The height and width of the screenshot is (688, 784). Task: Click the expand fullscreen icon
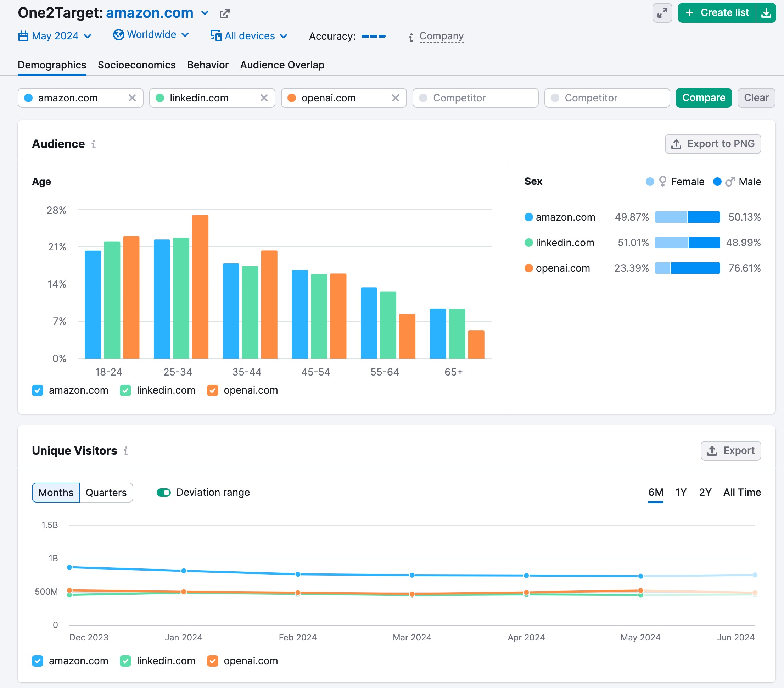pos(662,13)
